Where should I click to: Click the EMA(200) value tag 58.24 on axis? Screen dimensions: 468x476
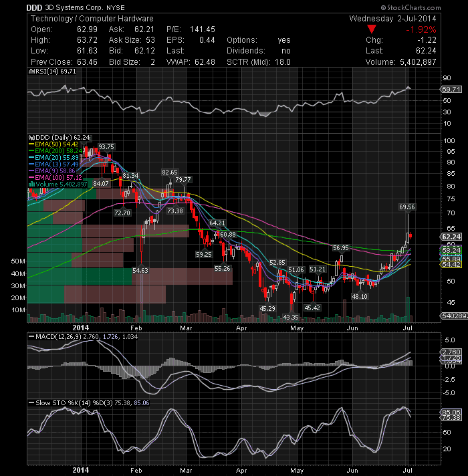pyautogui.click(x=451, y=250)
